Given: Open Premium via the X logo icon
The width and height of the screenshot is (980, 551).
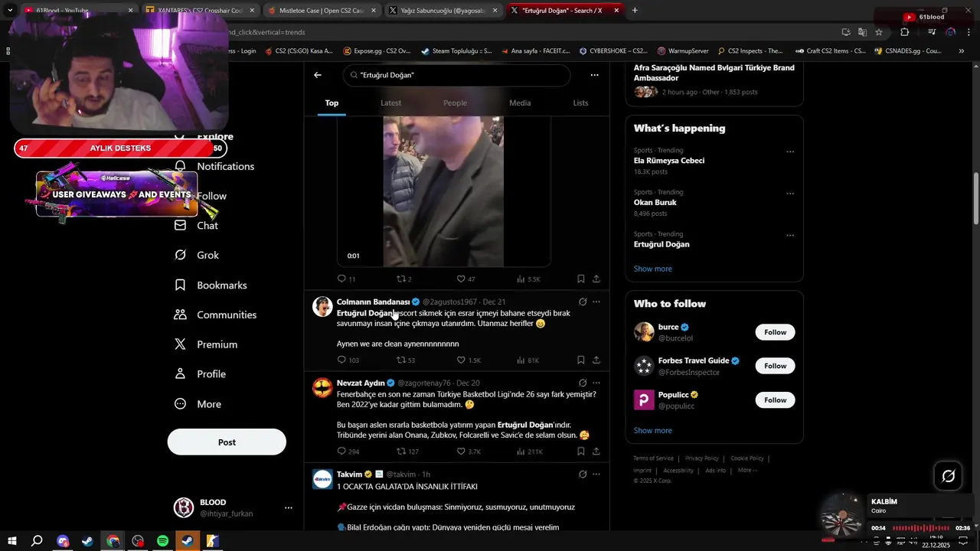Looking at the screenshot, I should coord(181,344).
